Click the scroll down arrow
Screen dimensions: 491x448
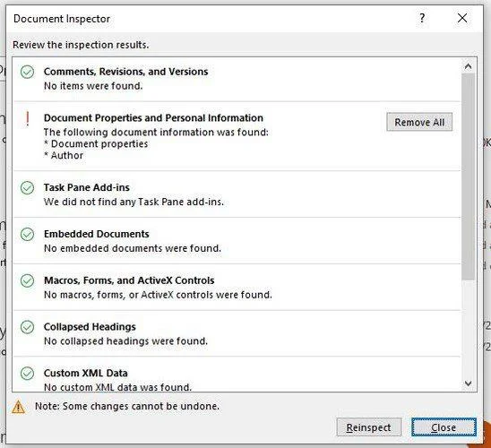click(x=468, y=383)
